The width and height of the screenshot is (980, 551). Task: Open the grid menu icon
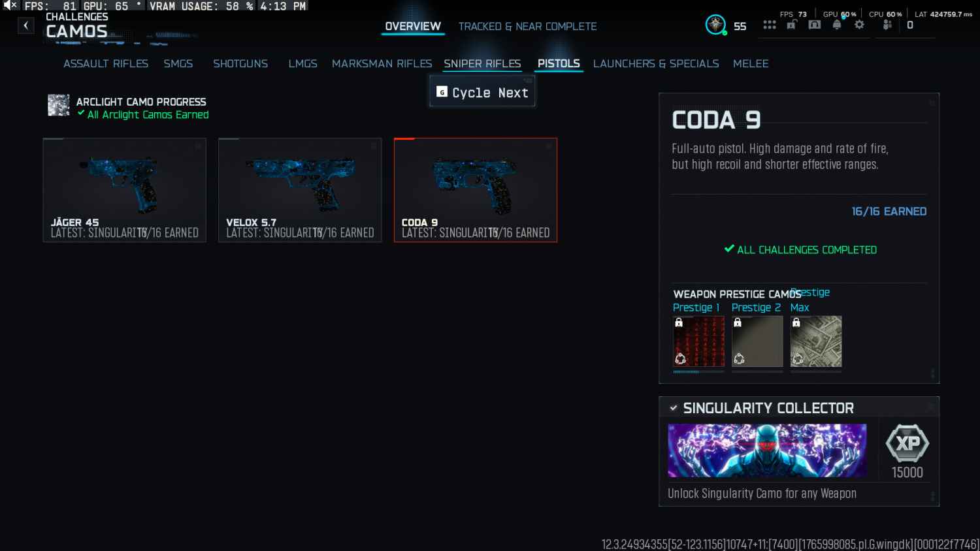click(770, 25)
